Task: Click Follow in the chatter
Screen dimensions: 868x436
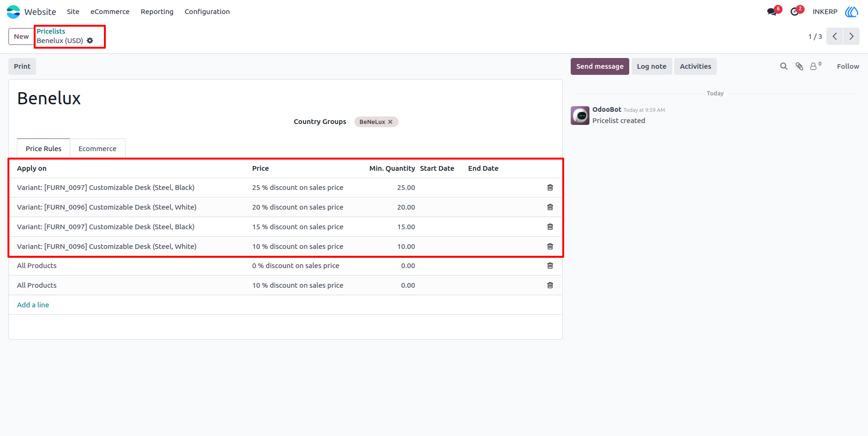Action: tap(848, 66)
